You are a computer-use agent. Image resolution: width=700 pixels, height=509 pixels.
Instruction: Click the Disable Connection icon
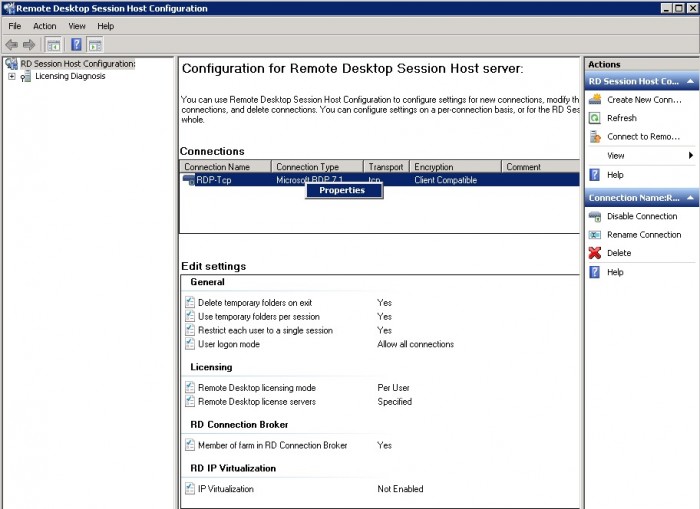coord(595,217)
